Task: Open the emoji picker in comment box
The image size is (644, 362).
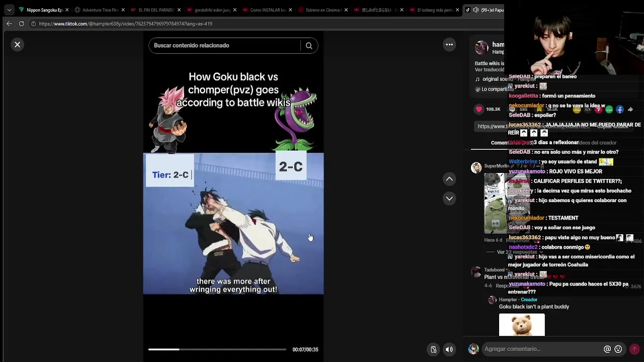Action: [618, 349]
